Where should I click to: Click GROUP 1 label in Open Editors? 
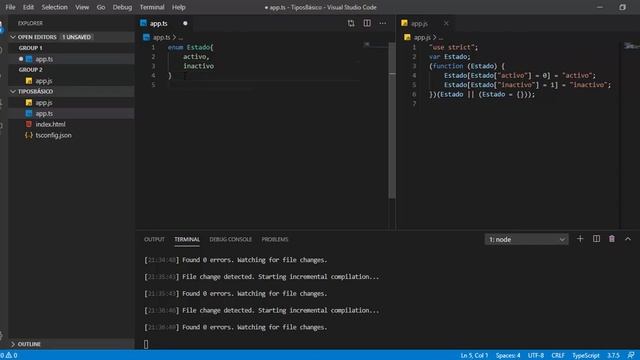coord(31,48)
